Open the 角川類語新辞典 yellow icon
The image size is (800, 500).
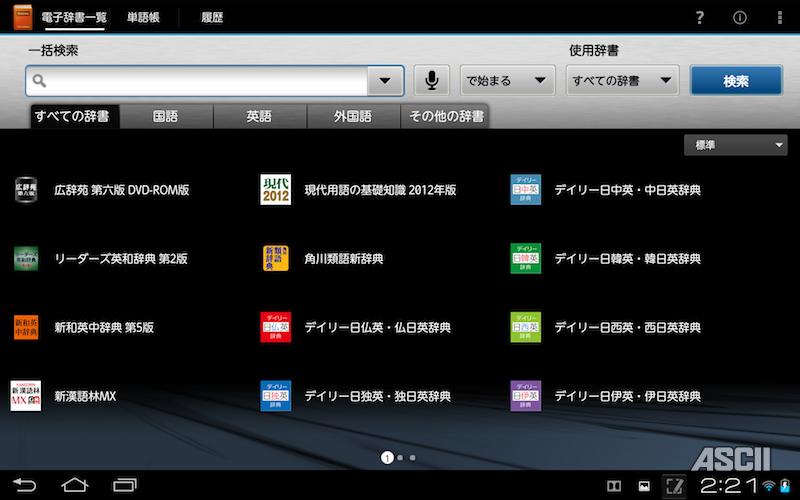coord(276,259)
